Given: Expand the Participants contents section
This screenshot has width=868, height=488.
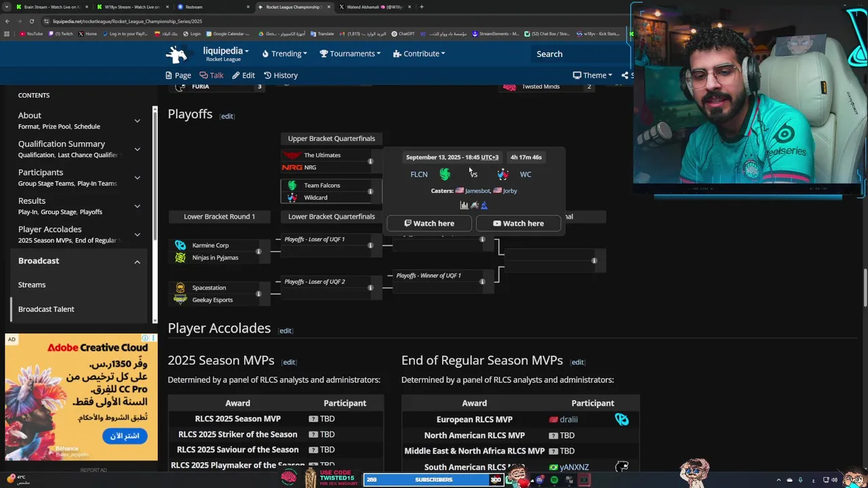Looking at the screenshot, I should pyautogui.click(x=137, y=178).
